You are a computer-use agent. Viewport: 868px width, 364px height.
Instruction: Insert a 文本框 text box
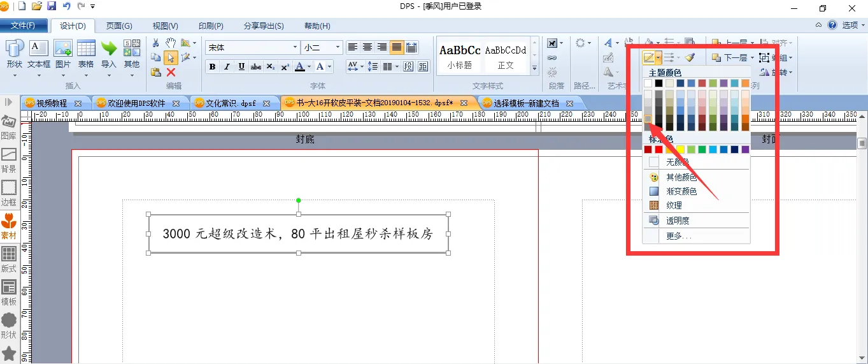[38, 54]
